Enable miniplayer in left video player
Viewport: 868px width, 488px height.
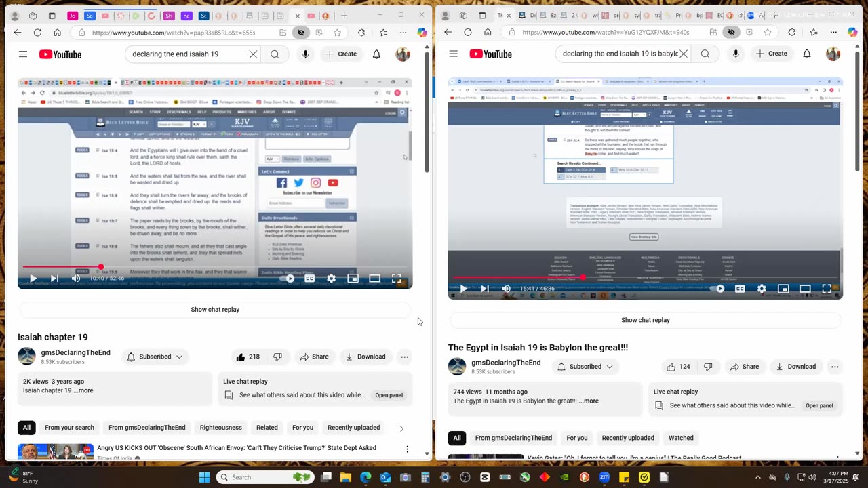(x=353, y=278)
